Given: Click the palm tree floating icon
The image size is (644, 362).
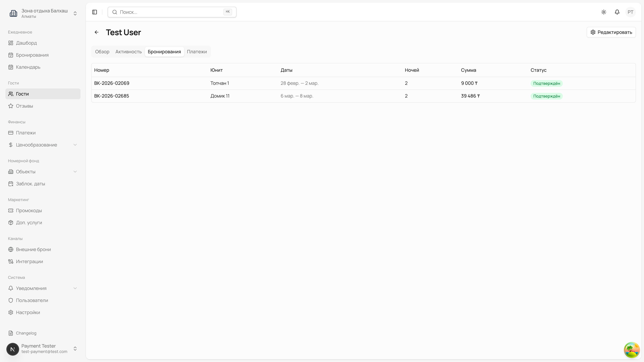Looking at the screenshot, I should point(631,350).
